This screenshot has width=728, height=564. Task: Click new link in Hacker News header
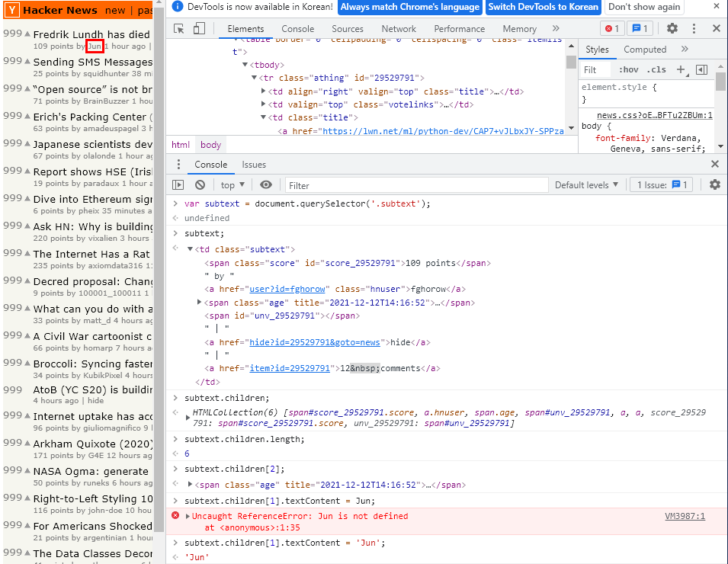pyautogui.click(x=115, y=10)
